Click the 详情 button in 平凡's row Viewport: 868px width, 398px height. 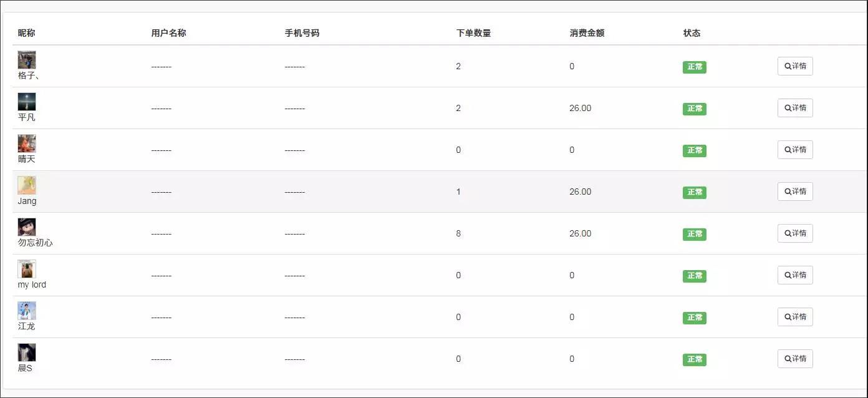pyautogui.click(x=795, y=108)
